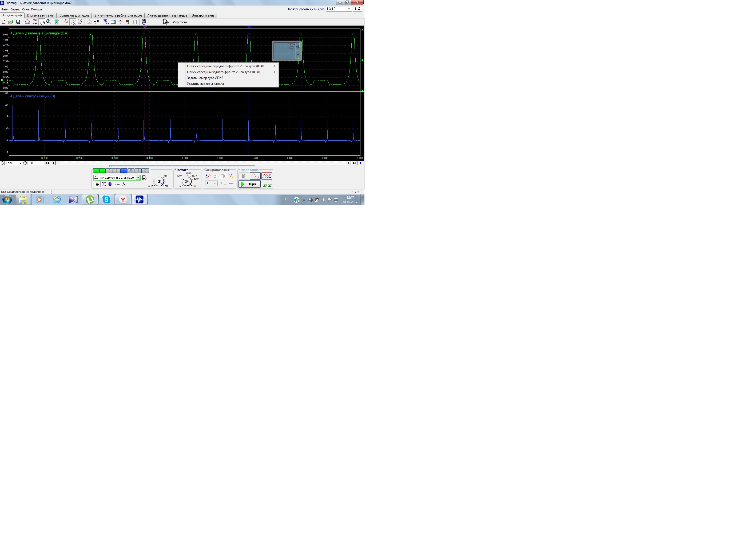The height and width of the screenshot is (560, 747).
Task: Open a file using the folder toolbar icon
Action: 11,22
